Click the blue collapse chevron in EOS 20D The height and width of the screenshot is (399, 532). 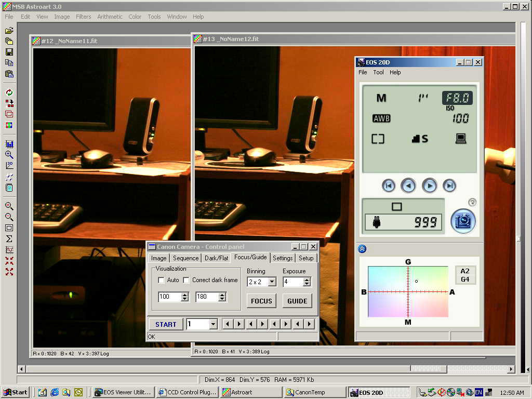click(362, 249)
